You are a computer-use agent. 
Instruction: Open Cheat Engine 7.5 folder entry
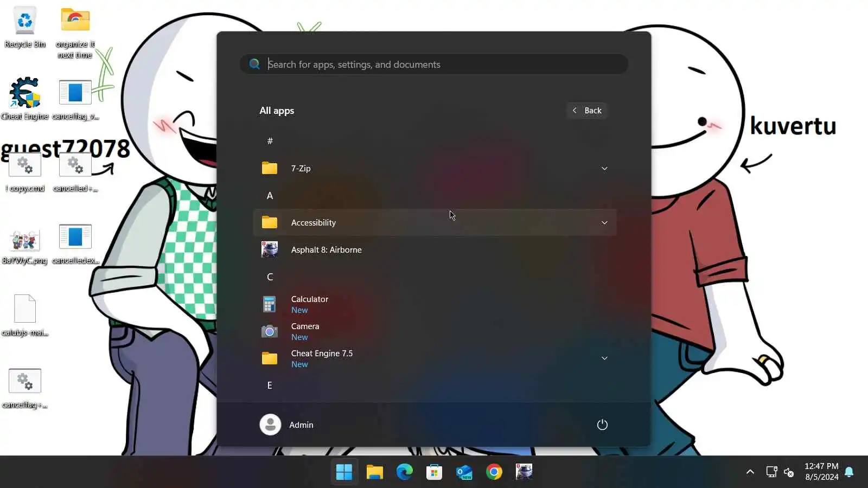435,358
